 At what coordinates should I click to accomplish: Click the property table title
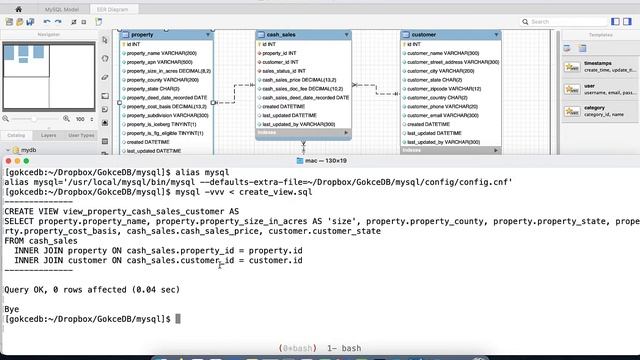(142, 35)
